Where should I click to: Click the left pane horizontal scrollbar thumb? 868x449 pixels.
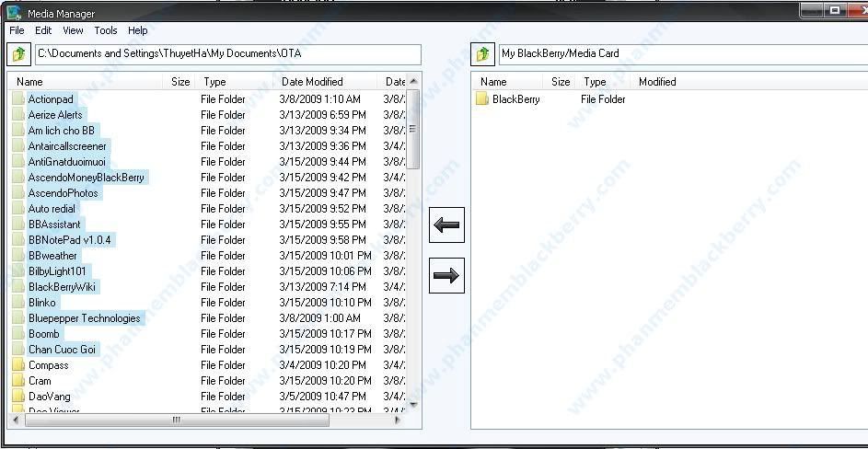(x=177, y=420)
